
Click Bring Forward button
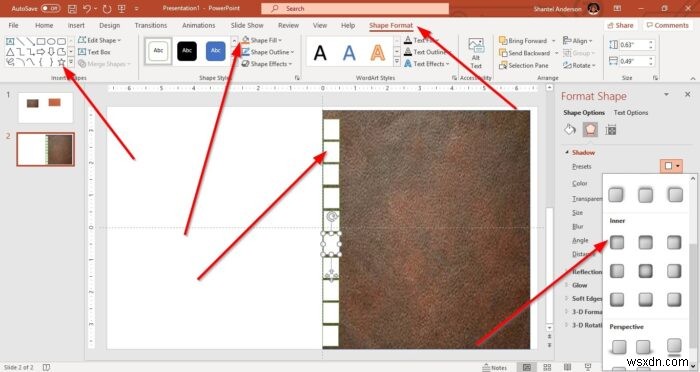click(523, 41)
